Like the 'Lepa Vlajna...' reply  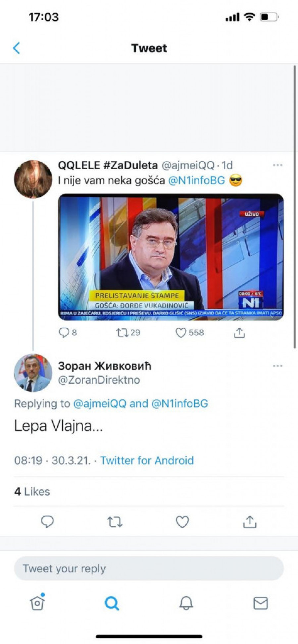click(182, 522)
